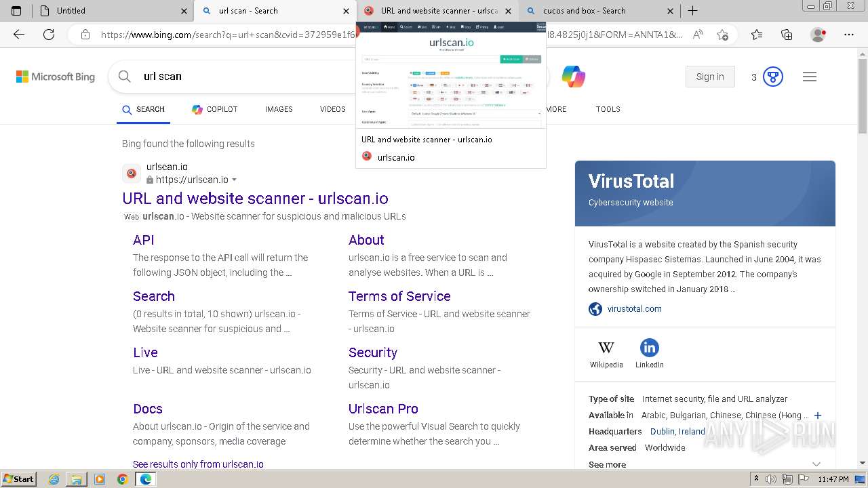868x488 pixels.
Task: Click the taskbar clock showing 11:47 PM
Action: coord(833,479)
